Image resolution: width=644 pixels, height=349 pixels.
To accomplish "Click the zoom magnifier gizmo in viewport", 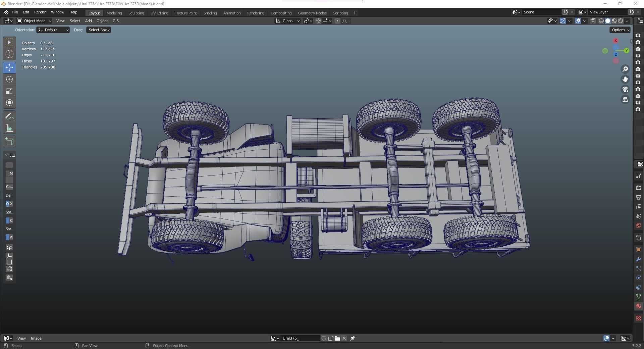I will click(x=625, y=69).
